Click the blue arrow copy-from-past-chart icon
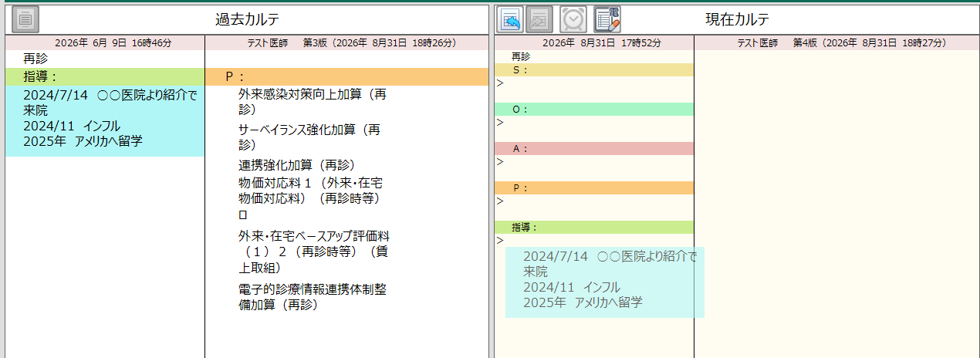980x358 pixels. (x=510, y=19)
